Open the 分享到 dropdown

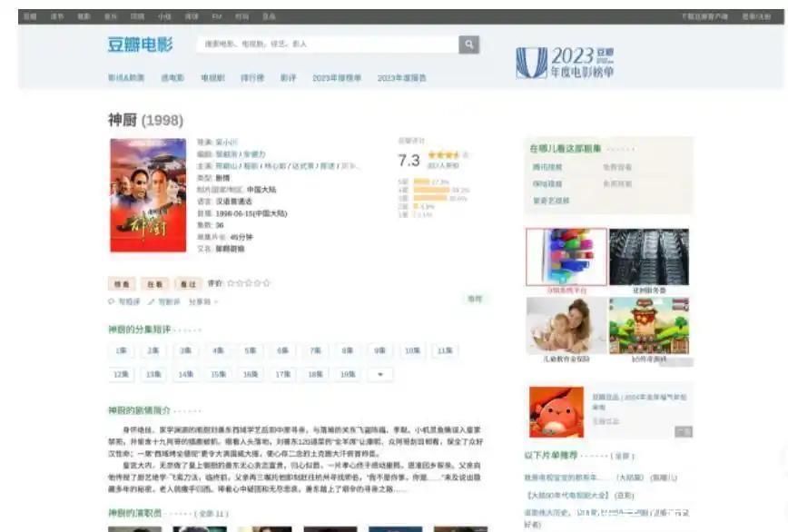[202, 301]
